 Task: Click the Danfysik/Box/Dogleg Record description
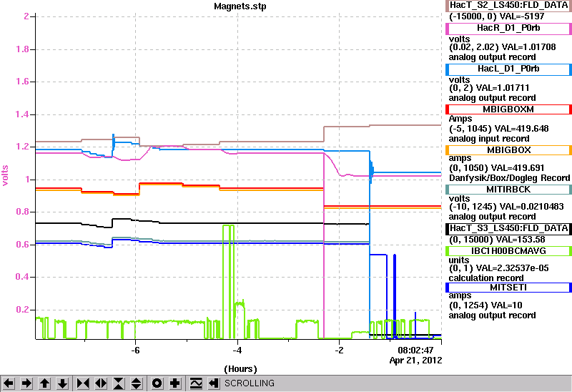point(509,178)
